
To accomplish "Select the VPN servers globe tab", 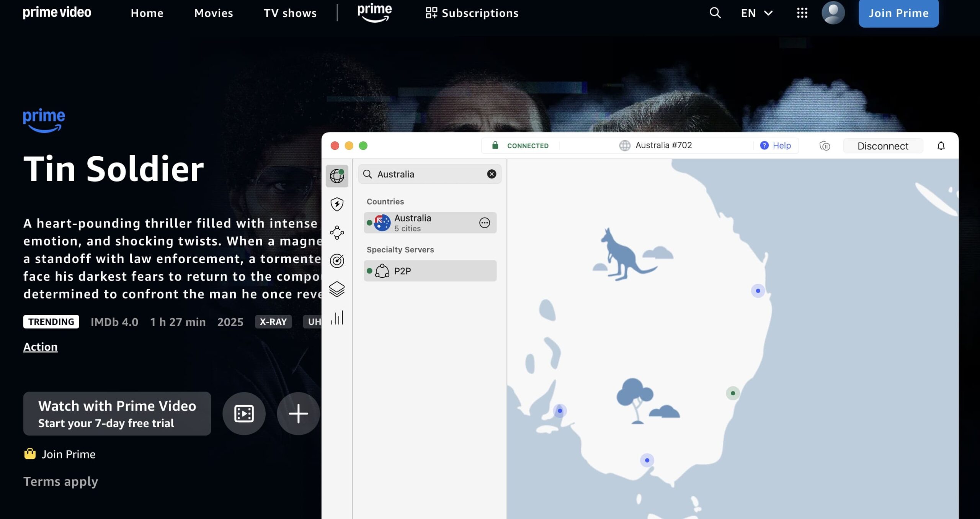I will (x=336, y=176).
